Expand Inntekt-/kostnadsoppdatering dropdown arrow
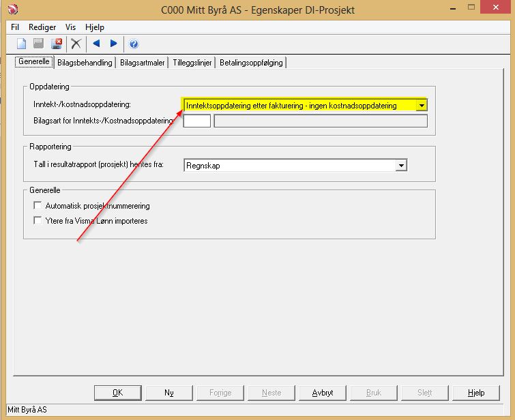The width and height of the screenshot is (515, 420). [x=422, y=106]
